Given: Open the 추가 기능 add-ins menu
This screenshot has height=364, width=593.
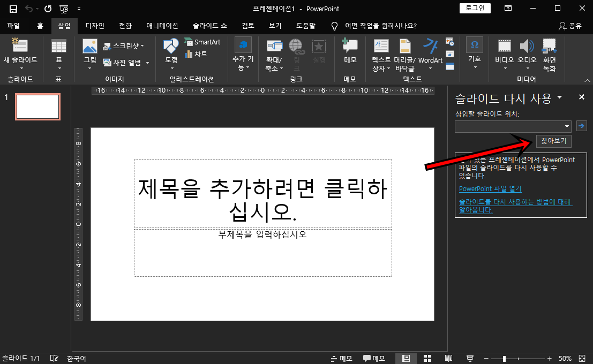Looking at the screenshot, I should pos(243,54).
